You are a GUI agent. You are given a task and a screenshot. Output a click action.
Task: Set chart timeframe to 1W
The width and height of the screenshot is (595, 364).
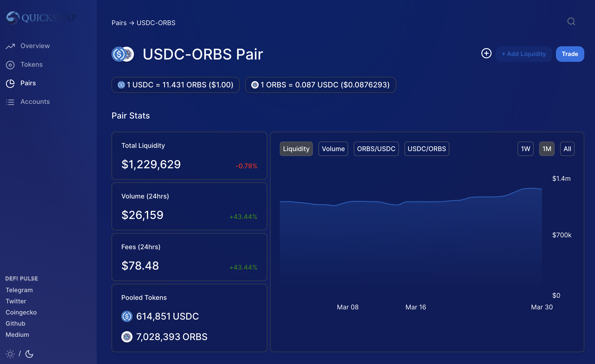[x=526, y=149]
